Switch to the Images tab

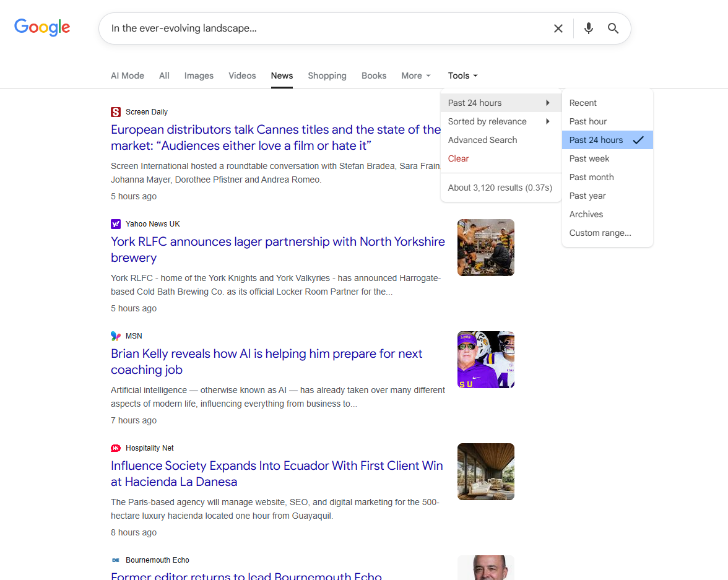199,76
